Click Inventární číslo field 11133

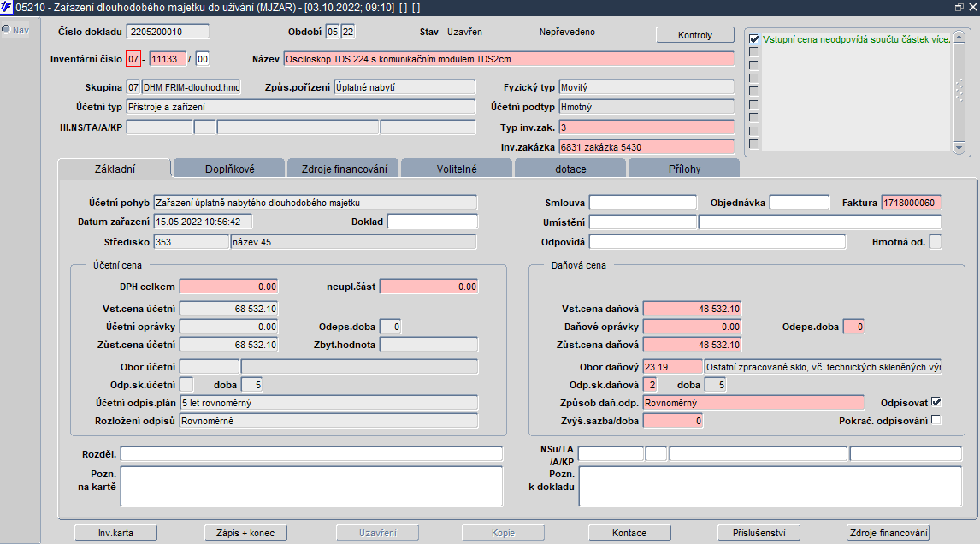click(x=168, y=59)
